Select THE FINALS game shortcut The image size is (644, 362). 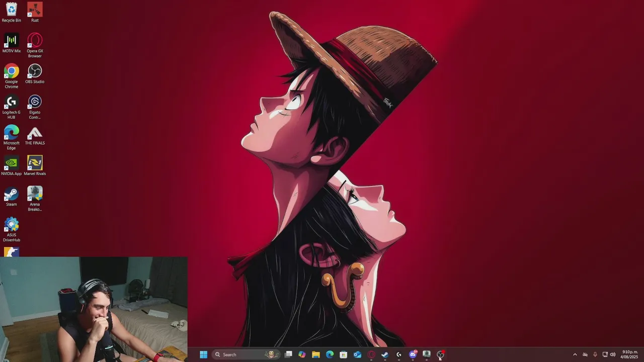[x=35, y=135]
